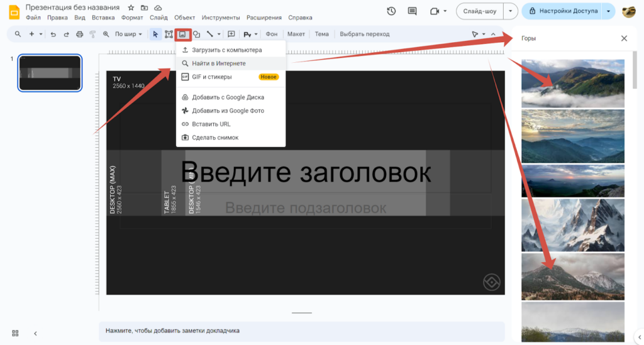Click the user profile avatar
The height and width of the screenshot is (345, 644).
click(629, 11)
